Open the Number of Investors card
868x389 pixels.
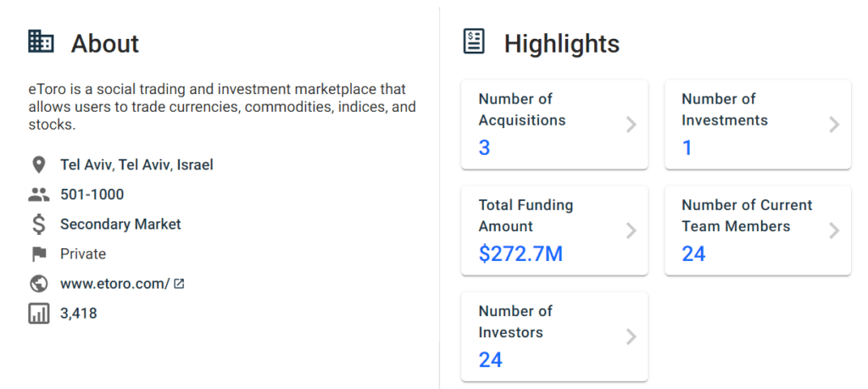pos(554,336)
